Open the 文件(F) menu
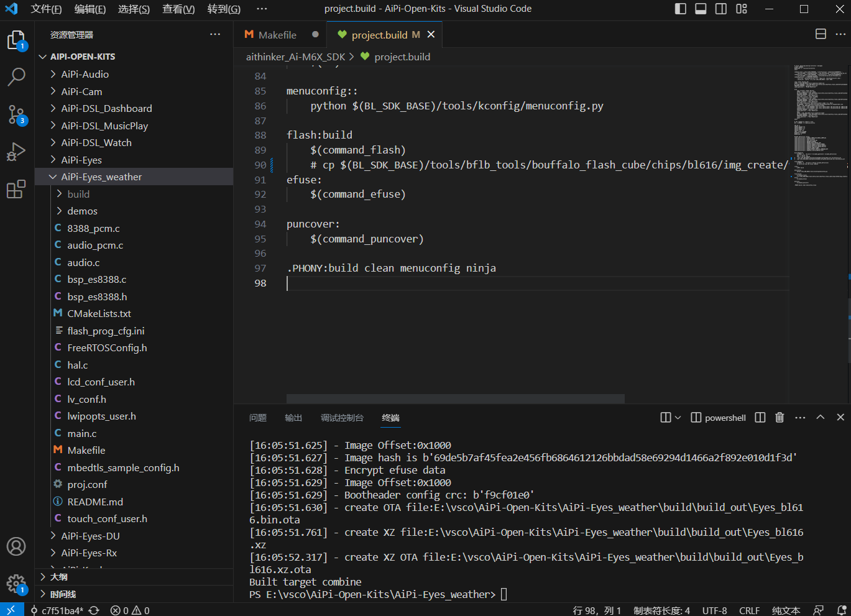The height and width of the screenshot is (616, 851). click(46, 9)
